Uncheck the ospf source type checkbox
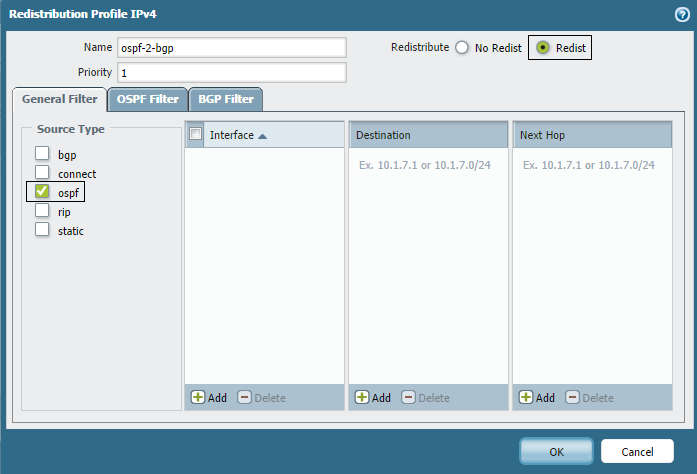This screenshot has height=474, width=697. tap(42, 191)
